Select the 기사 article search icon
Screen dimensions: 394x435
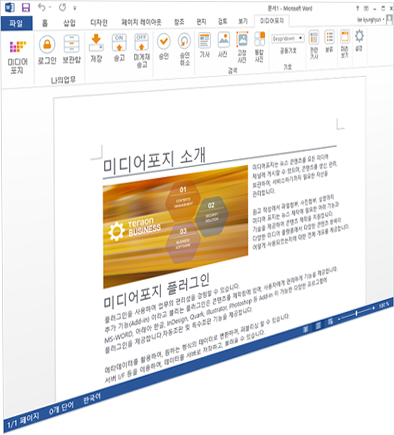click(204, 40)
